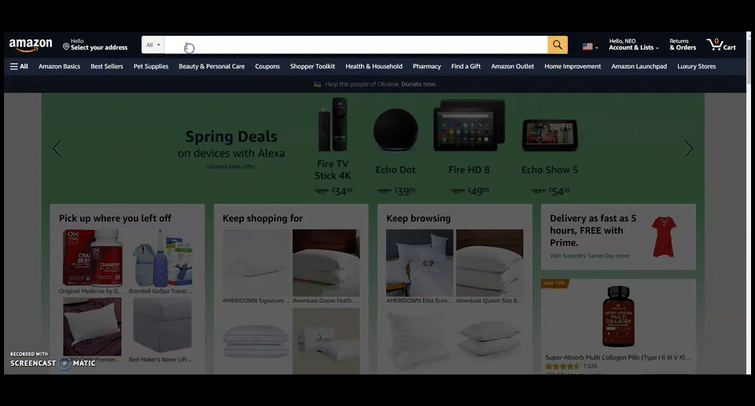Click the Amazon logo
This screenshot has height=406, width=755.
(30, 45)
